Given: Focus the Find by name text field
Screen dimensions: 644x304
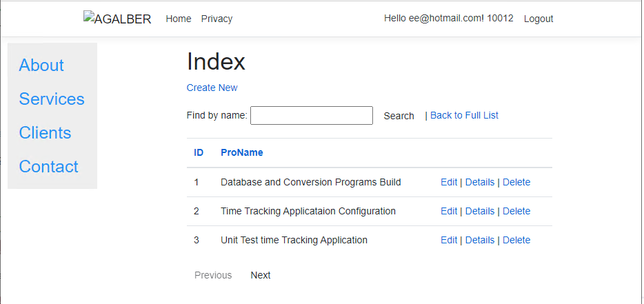Looking at the screenshot, I should [x=311, y=116].
